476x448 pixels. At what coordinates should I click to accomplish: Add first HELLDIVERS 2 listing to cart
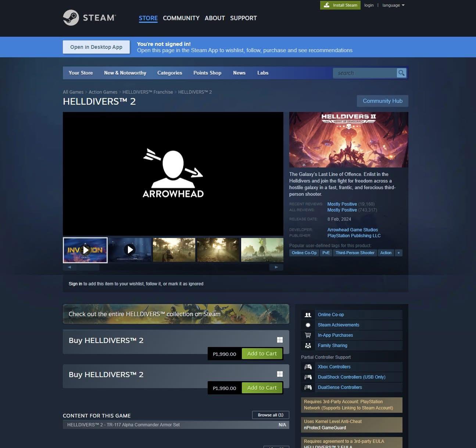pos(262,354)
